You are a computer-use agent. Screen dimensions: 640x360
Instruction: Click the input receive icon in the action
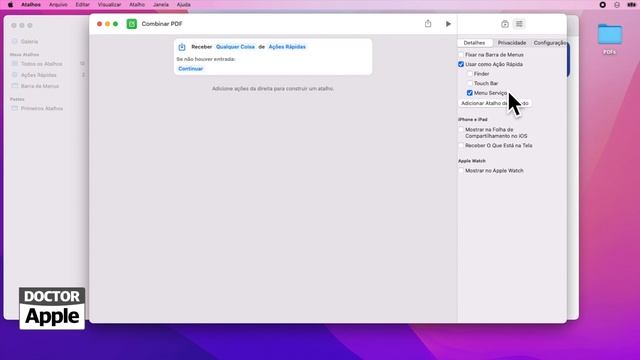point(182,47)
